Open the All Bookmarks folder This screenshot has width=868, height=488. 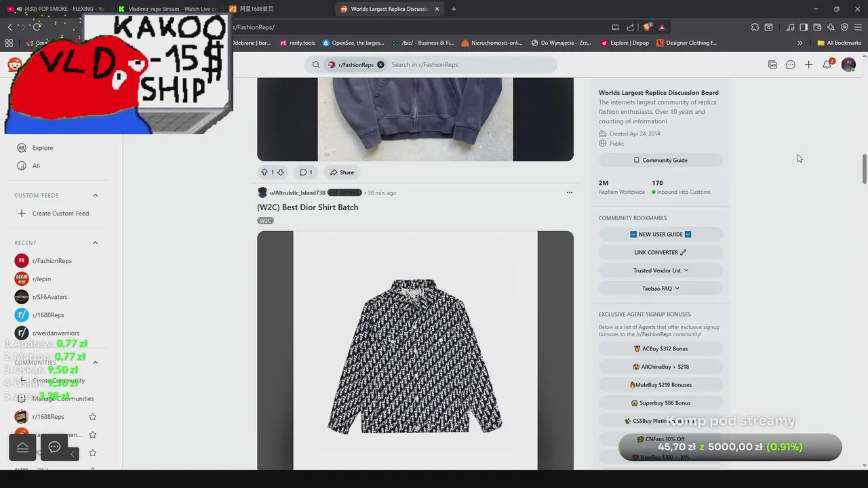point(839,43)
